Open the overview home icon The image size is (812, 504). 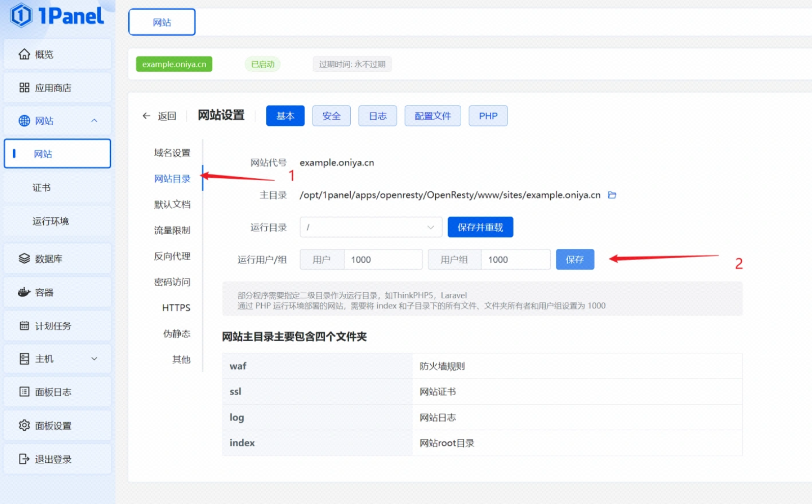(x=24, y=54)
